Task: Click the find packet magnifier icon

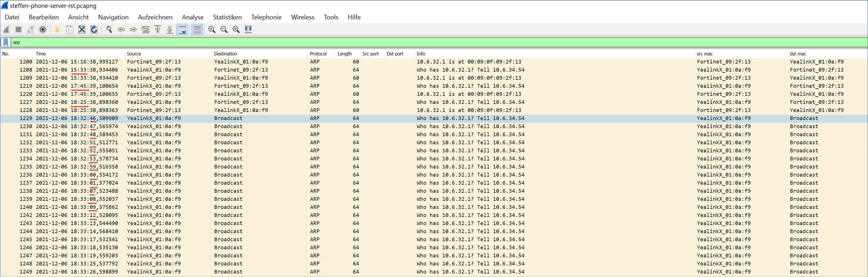Action: click(x=109, y=30)
